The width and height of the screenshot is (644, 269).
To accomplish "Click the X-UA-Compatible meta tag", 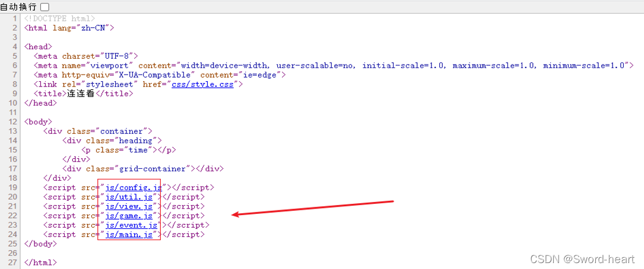I will point(160,75).
